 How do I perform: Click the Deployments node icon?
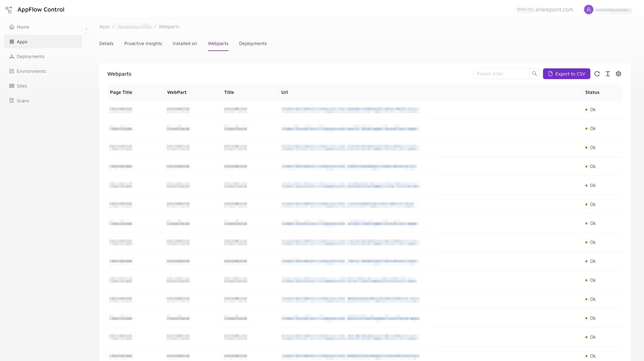[12, 56]
